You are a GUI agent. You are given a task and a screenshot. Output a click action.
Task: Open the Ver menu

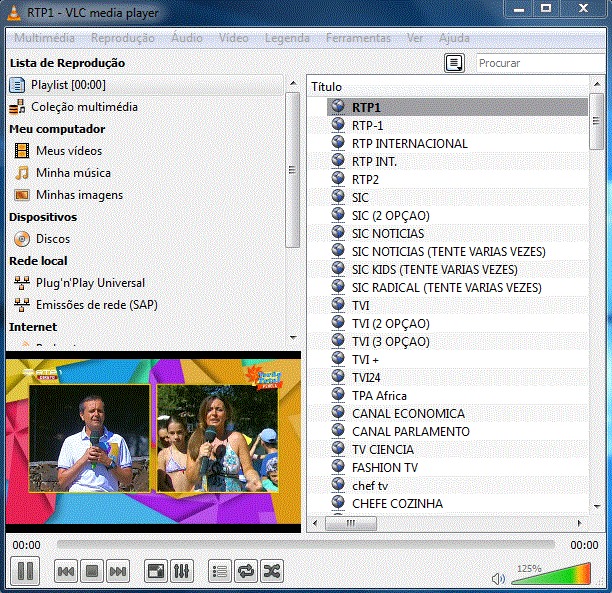pos(415,38)
